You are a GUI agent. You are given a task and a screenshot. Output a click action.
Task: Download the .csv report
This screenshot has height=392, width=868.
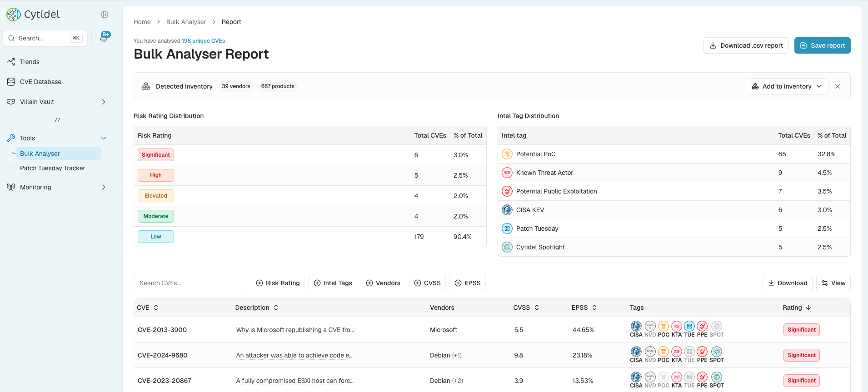click(x=746, y=45)
